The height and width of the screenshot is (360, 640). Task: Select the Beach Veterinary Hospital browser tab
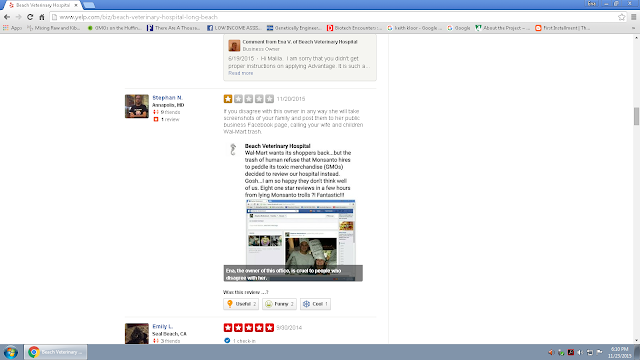(x=42, y=5)
